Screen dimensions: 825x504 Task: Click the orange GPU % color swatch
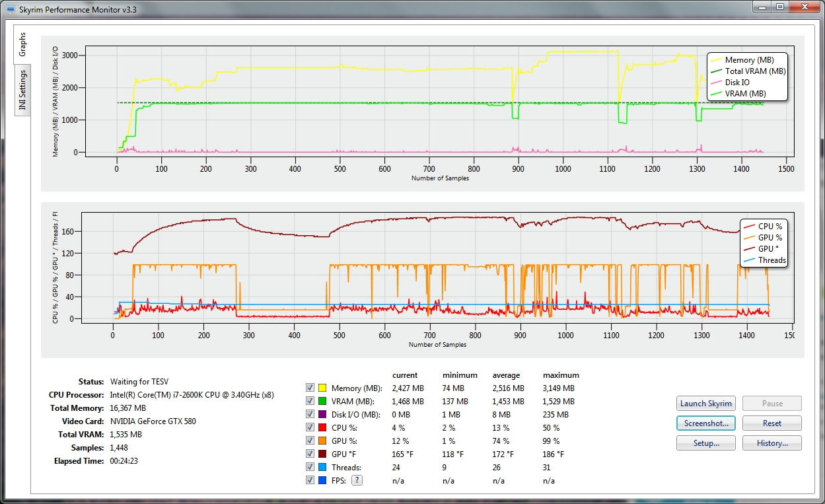tap(323, 441)
